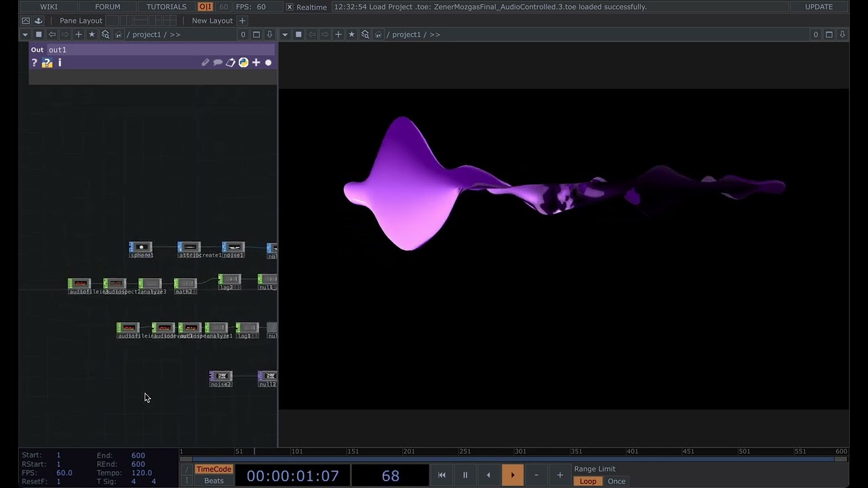Play timeline in reverse
Viewport: 868px width, 488px height.
[x=488, y=475]
